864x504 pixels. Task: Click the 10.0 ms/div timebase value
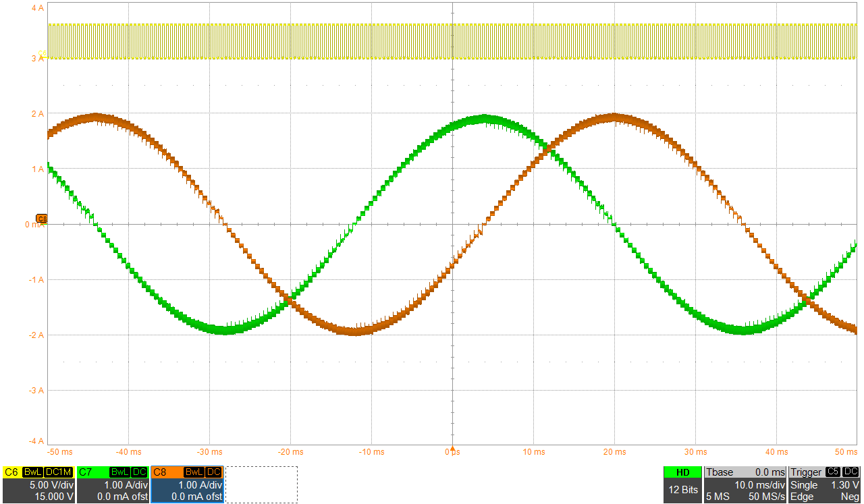pos(760,485)
